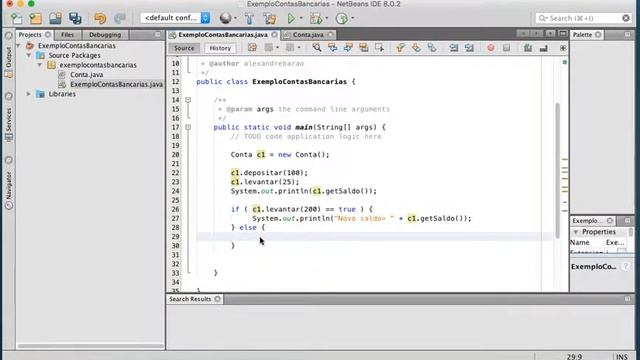Screen dimensions: 640x360
Task: Click the Clean and Build Project icon
Action: 269,18
